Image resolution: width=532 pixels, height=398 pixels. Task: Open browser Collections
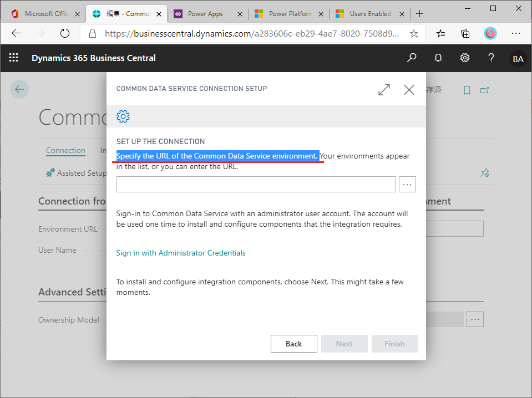click(x=465, y=33)
